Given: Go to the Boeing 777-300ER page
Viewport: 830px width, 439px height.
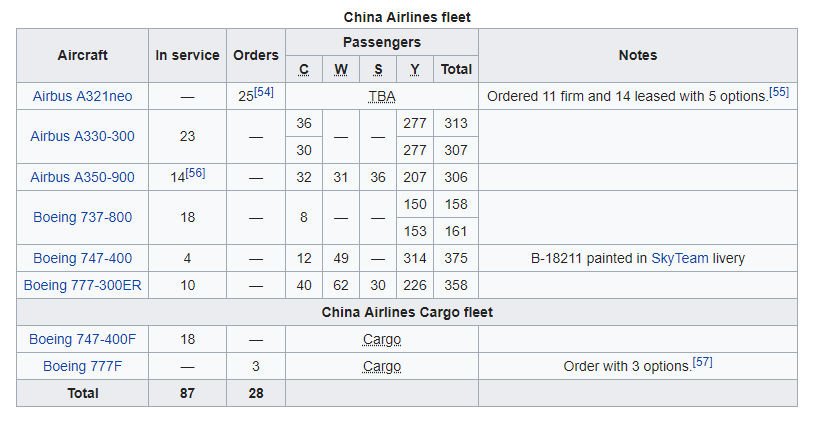Looking at the screenshot, I should [x=82, y=285].
